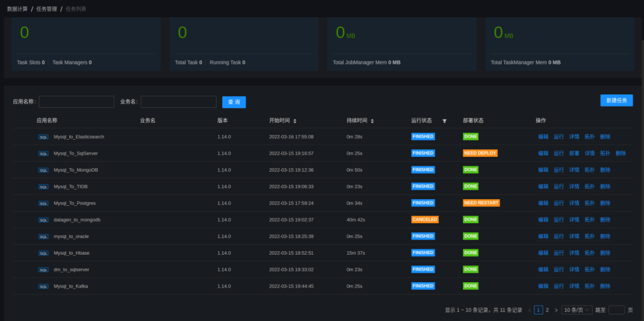Open the 运行状态 column filter icon
The width and height of the screenshot is (644, 321).
coord(444,121)
